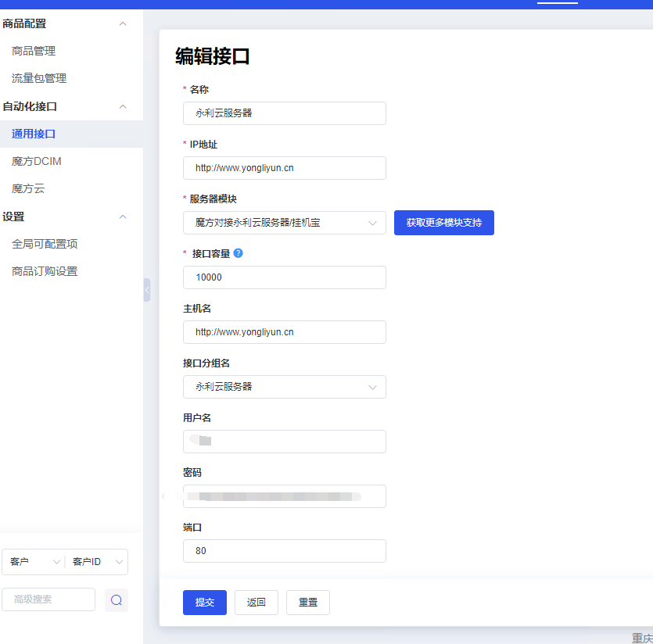653x644 pixels.
Task: Open the 客户ID dropdown
Action: tap(97, 562)
